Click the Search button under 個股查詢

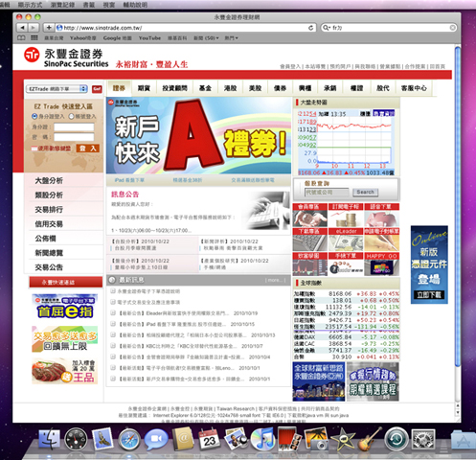[365, 192]
